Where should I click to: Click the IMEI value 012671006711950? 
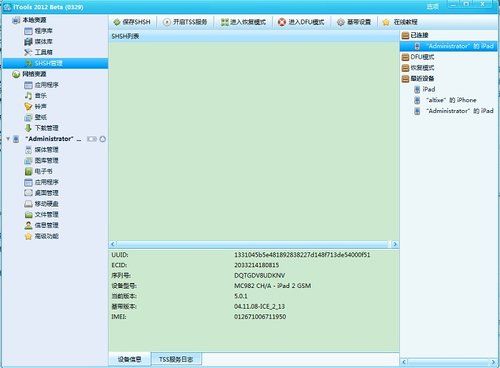tap(260, 317)
